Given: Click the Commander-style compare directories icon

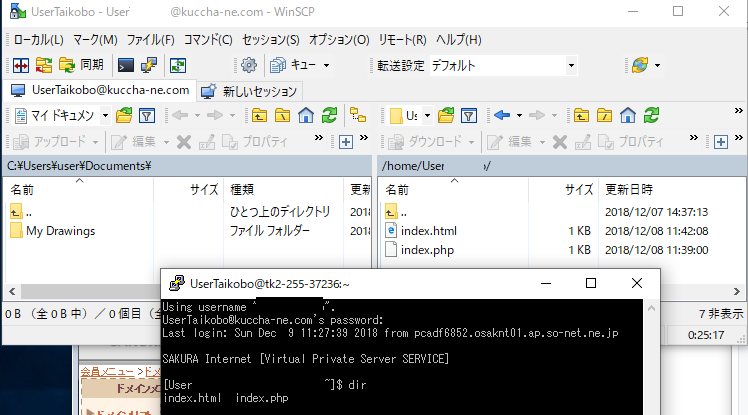Looking at the screenshot, I should click(21, 65).
